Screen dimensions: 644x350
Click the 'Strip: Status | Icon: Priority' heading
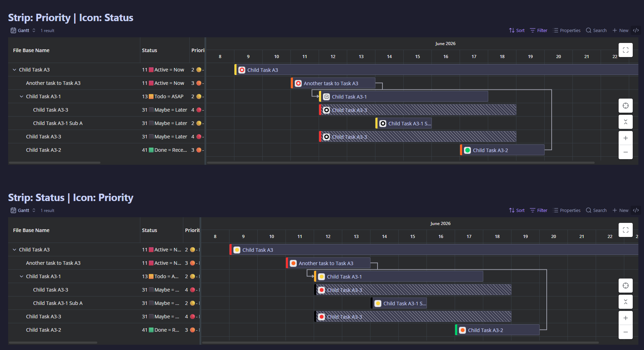(x=70, y=198)
